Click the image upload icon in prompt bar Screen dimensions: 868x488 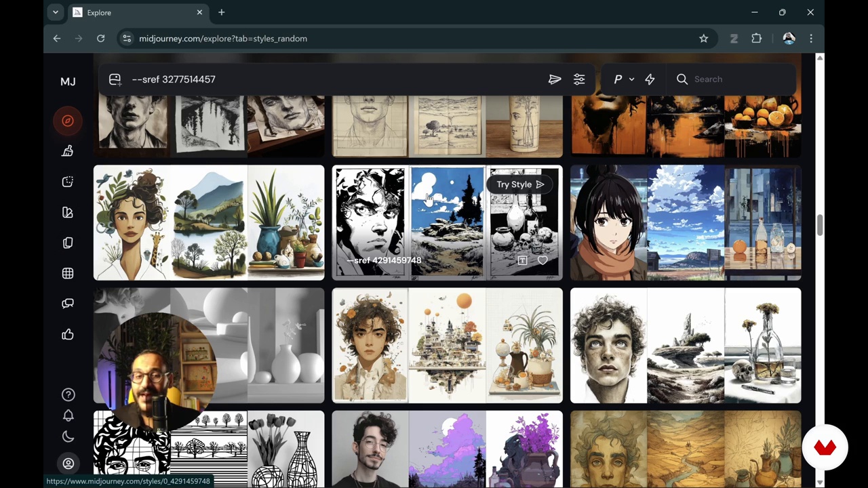pos(115,79)
